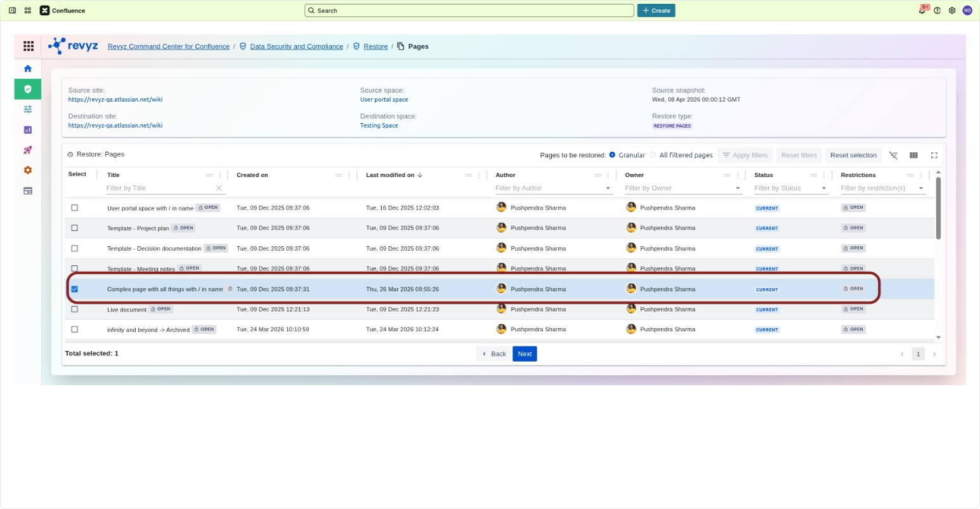Open Confluence notifications bell
The image size is (980, 509).
[922, 11]
